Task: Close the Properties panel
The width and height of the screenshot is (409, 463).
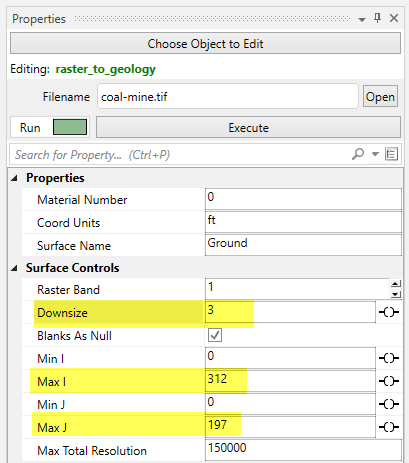Action: click(394, 18)
